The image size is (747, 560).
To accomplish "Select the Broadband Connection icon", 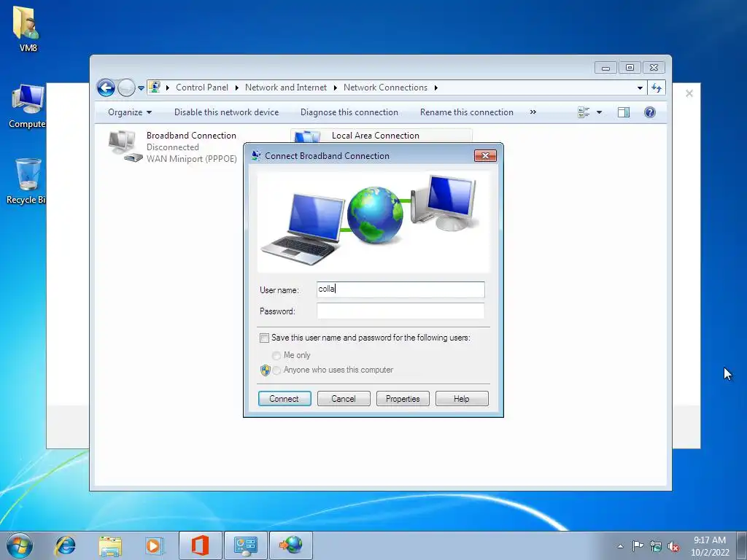I will point(125,146).
